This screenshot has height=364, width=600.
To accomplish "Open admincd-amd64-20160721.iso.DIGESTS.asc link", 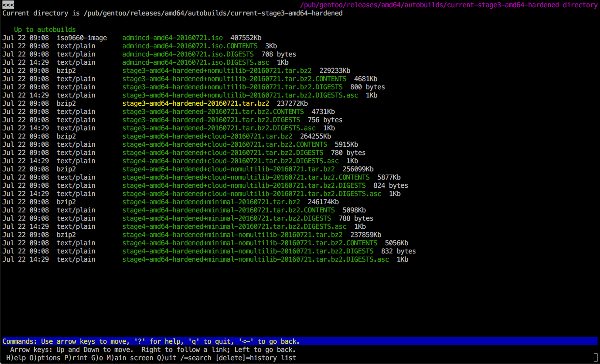I will click(196, 62).
